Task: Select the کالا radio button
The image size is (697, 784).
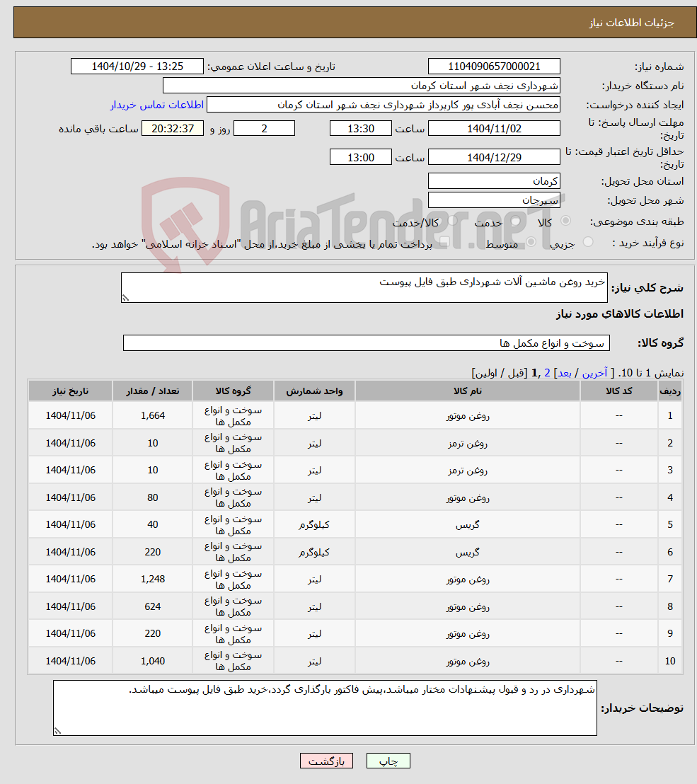Action: pyautogui.click(x=565, y=221)
